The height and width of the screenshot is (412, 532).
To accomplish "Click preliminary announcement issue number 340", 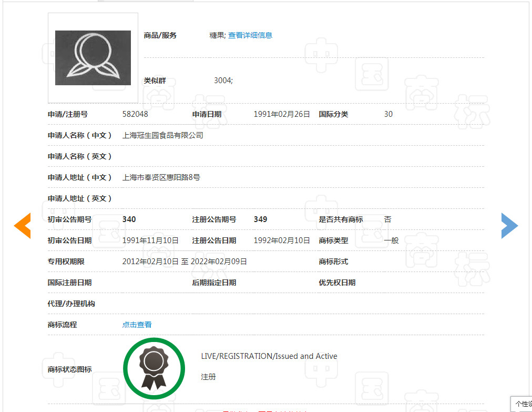I will tap(129, 219).
